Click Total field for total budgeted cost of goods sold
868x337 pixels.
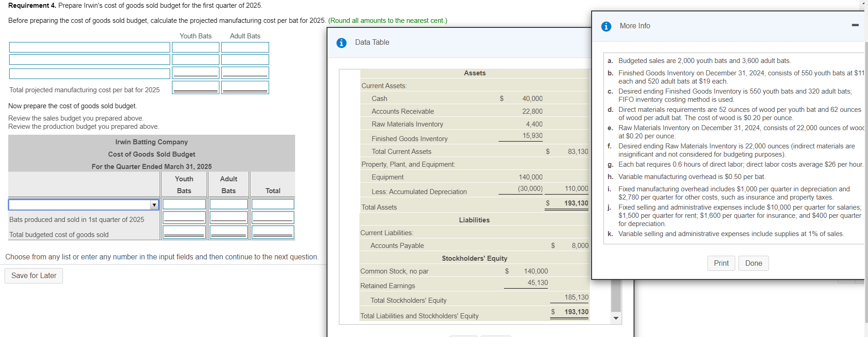(273, 232)
